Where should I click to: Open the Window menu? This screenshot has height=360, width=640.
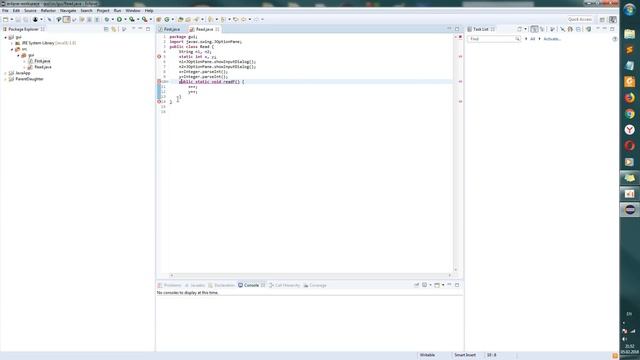[133, 10]
